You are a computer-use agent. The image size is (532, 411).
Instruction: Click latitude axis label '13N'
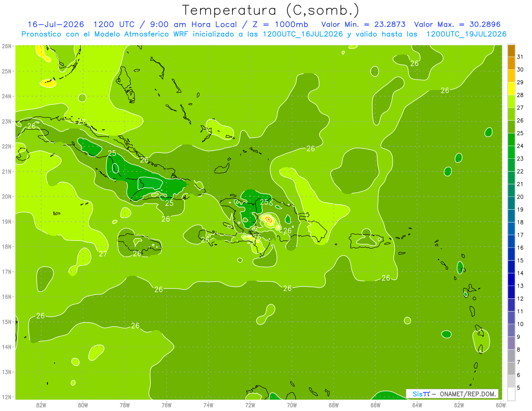[x=7, y=372]
